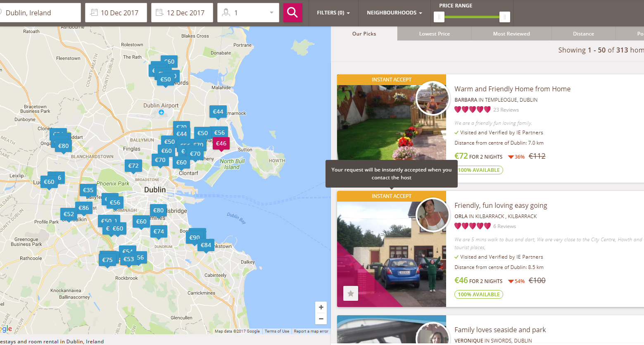The width and height of the screenshot is (644, 345).
Task: Expand the FILTERS (0) dropdown
Action: coord(333,13)
